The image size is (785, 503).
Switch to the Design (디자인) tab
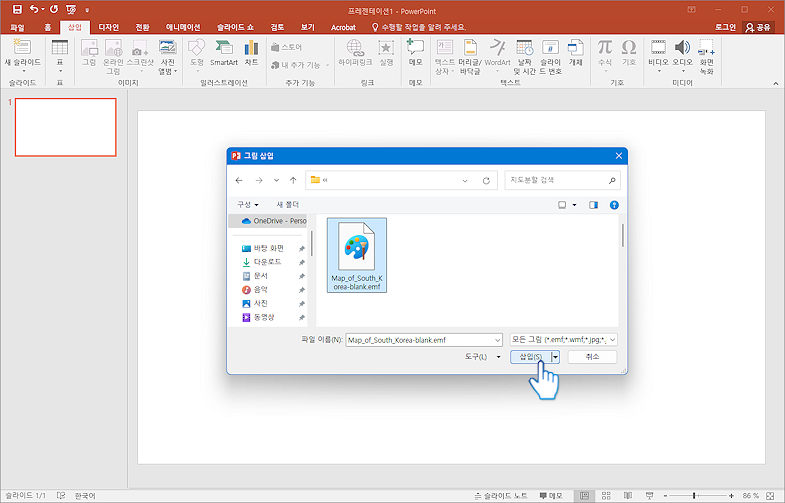tap(109, 28)
